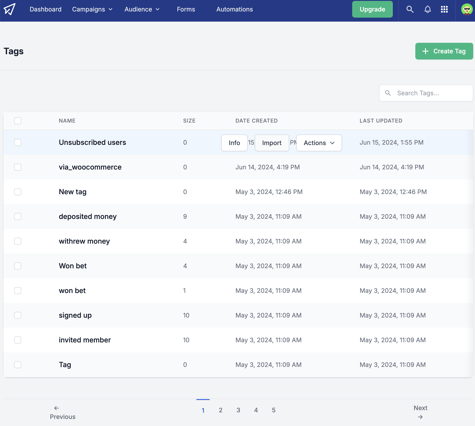Expand the Audience dropdown menu
The image size is (475, 426).
[142, 9]
